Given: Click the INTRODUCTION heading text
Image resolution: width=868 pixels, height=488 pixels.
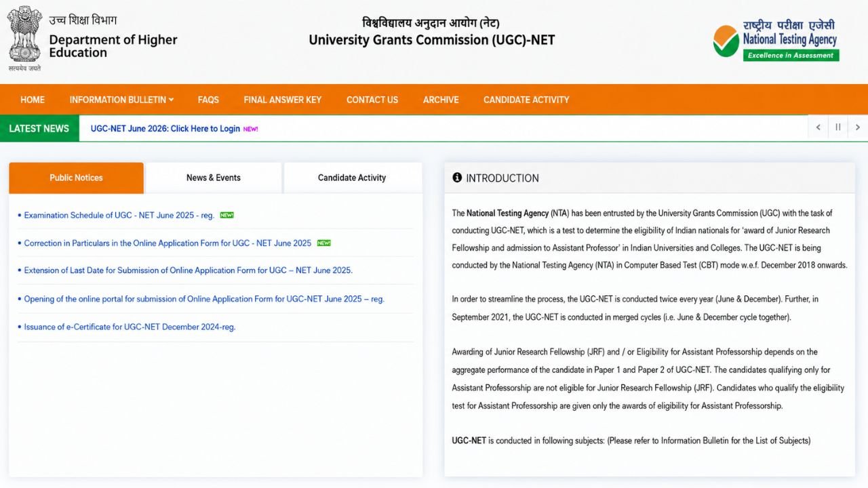Looking at the screenshot, I should pyautogui.click(x=502, y=178).
